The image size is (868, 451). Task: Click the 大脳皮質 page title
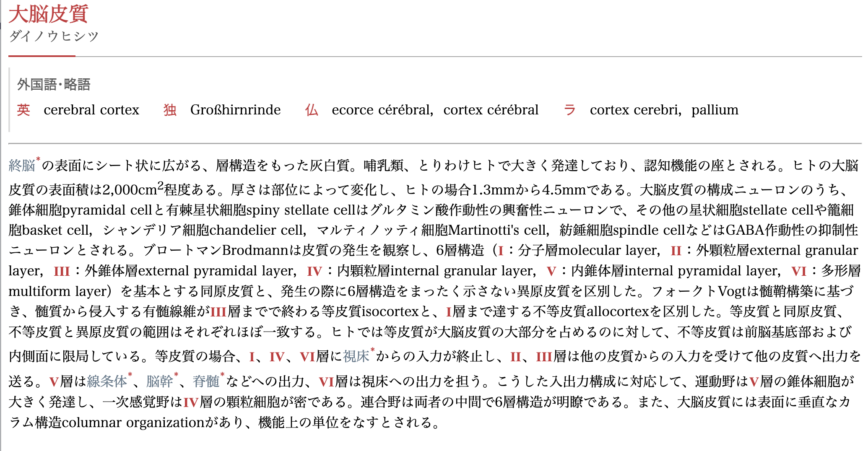pyautogui.click(x=48, y=14)
